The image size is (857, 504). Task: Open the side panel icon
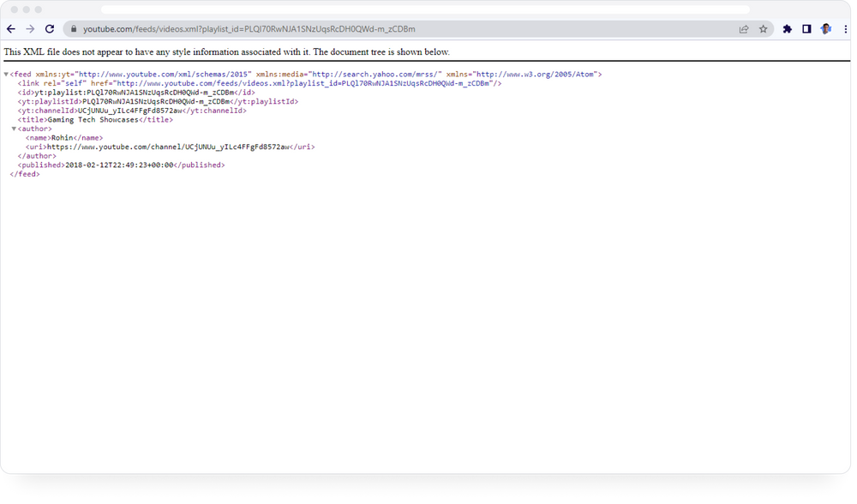[806, 28]
